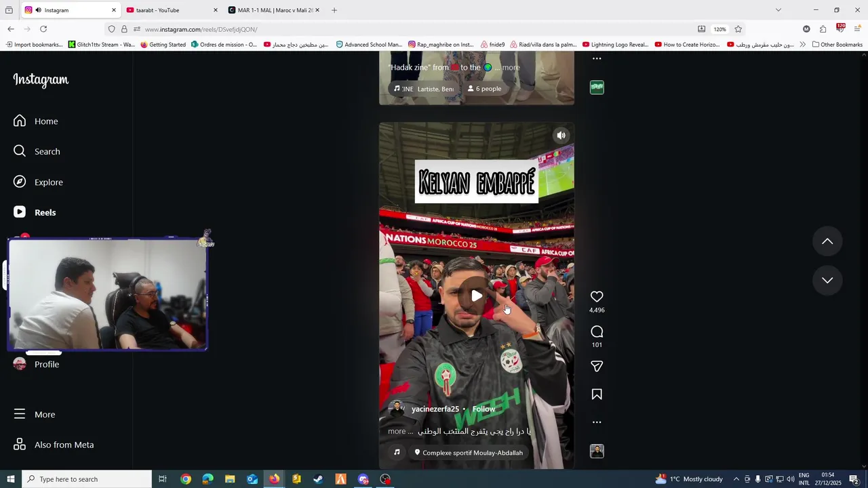Toggle reel sound with speaker icon
This screenshot has width=868, height=488.
[561, 136]
